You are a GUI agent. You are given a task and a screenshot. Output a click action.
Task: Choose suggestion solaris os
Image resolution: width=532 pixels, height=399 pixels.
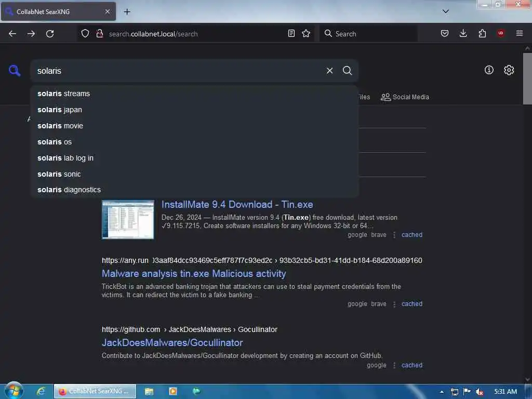click(x=194, y=142)
